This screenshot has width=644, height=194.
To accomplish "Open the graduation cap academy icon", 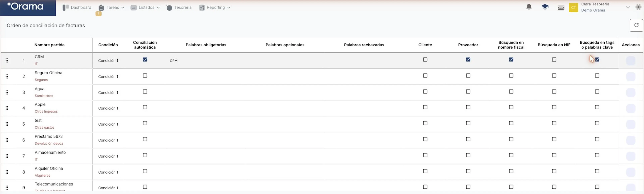I will point(545,7).
